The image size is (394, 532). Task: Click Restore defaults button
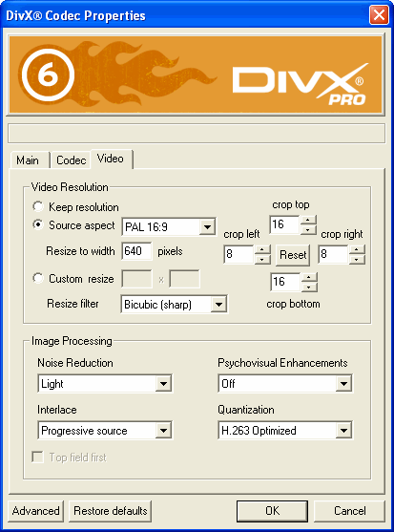point(110,511)
